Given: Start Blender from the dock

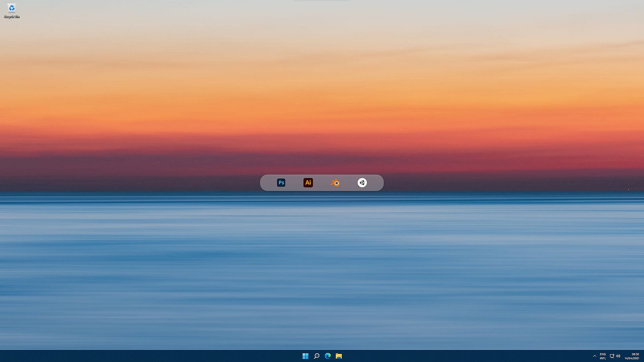Looking at the screenshot, I should click(335, 183).
